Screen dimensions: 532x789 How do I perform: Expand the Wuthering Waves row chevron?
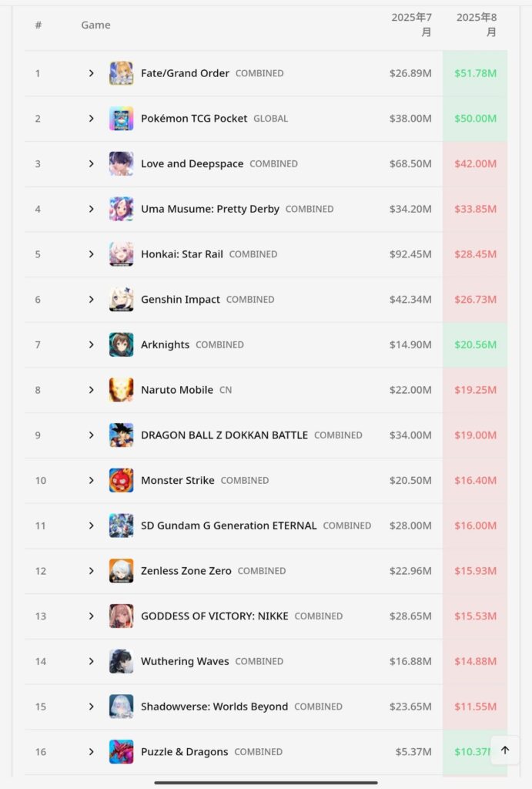(x=91, y=661)
